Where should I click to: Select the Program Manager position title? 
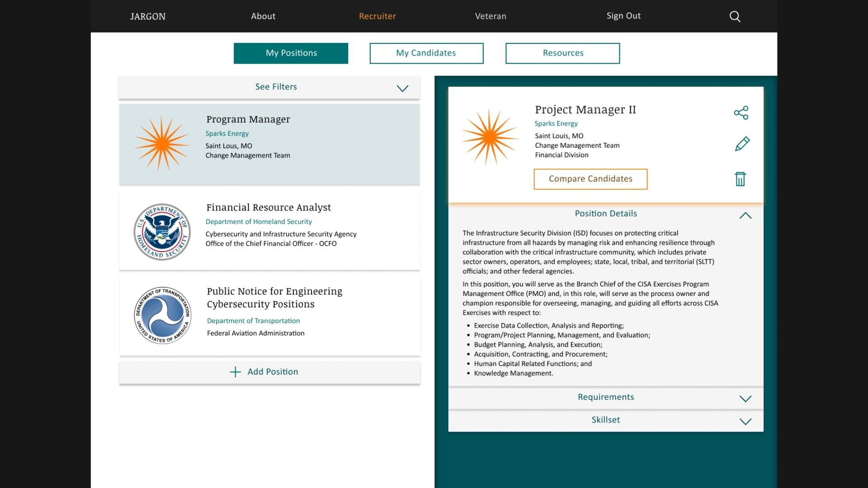[x=248, y=119]
